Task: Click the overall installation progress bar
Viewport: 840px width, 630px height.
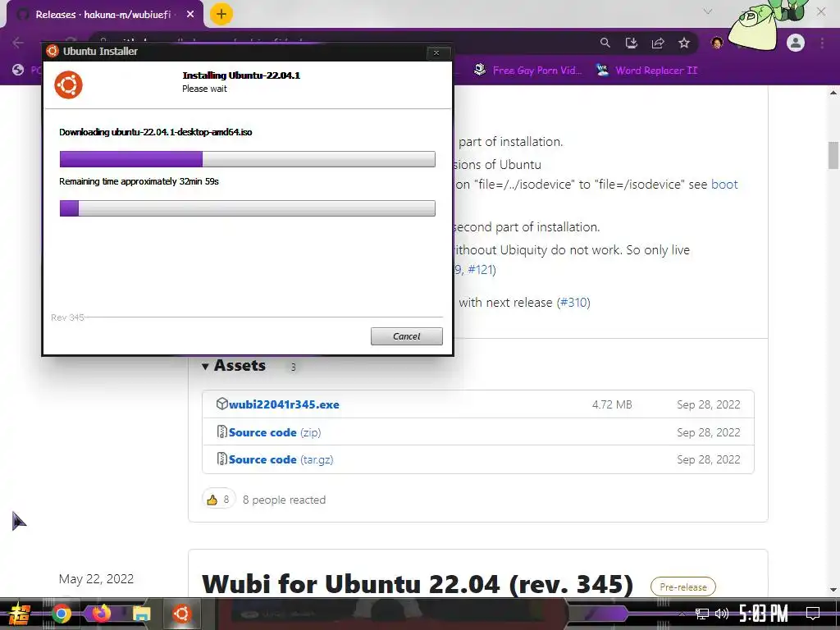Action: pos(248,208)
